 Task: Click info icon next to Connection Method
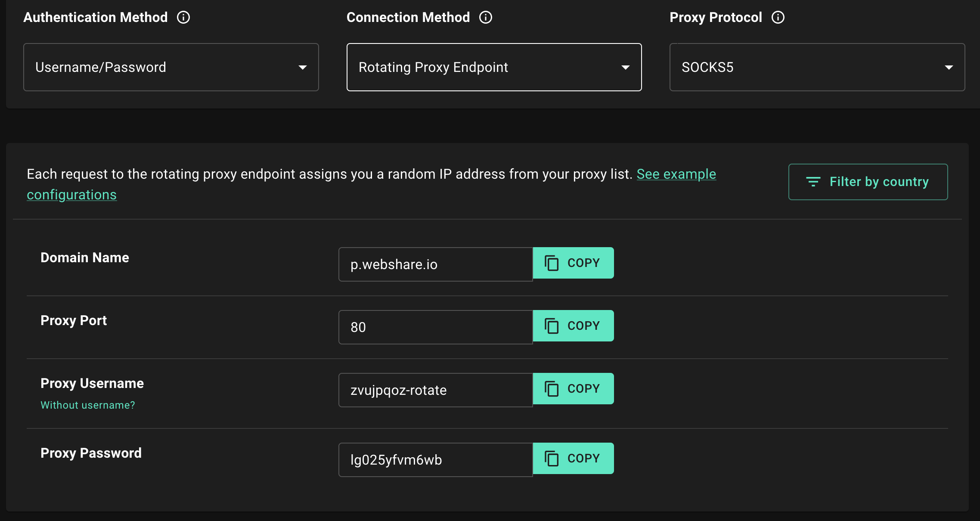coord(486,17)
